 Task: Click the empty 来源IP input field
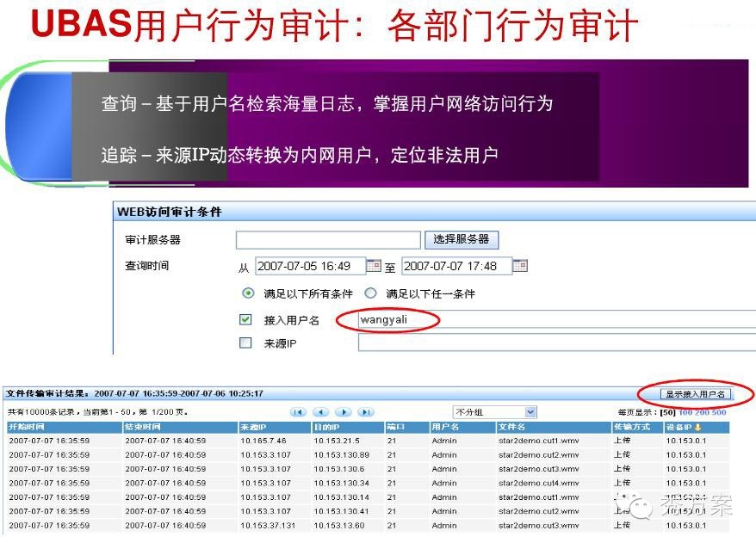[x=557, y=342]
